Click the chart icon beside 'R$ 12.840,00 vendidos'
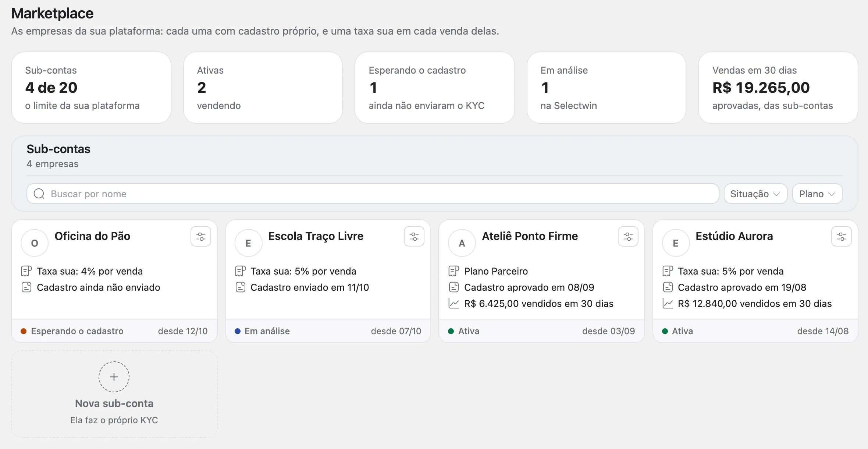The height and width of the screenshot is (449, 868). pos(668,304)
